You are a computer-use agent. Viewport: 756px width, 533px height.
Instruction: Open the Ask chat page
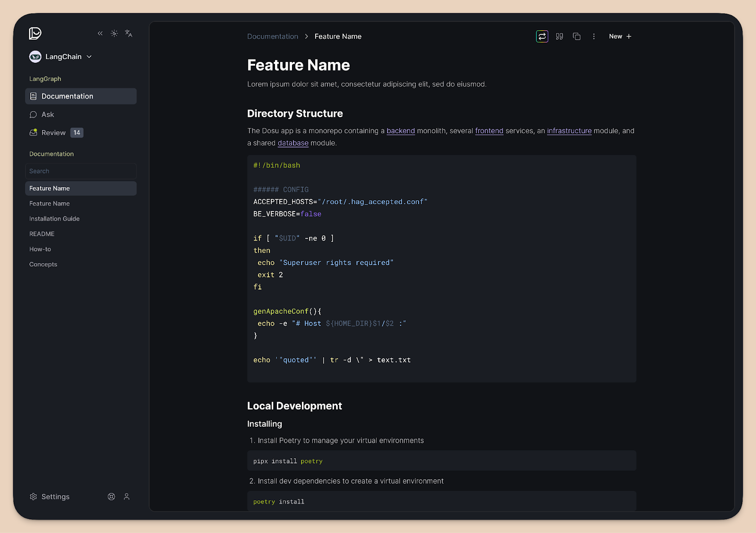(47, 115)
